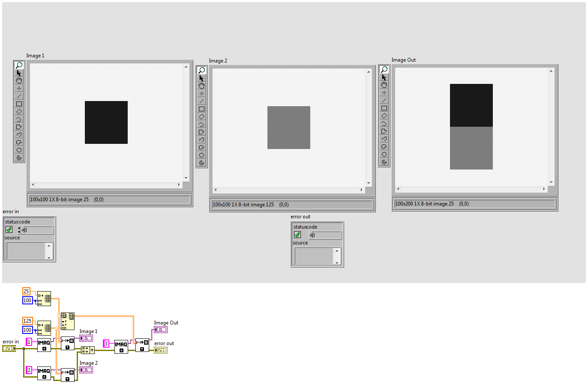Select the Build Array node in diagram
Screen dimensions: 588x384
(68, 321)
